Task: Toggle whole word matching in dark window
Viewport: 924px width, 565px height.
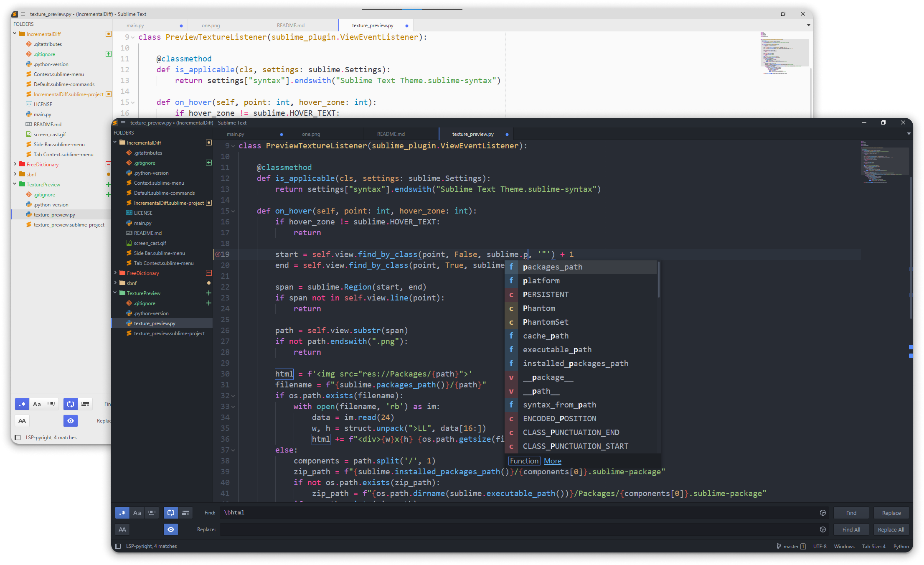Action: [x=152, y=513]
